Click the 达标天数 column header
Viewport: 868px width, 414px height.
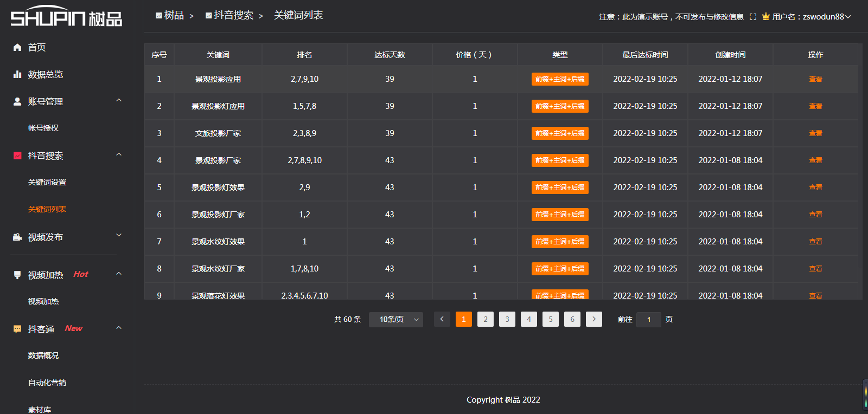[x=390, y=55]
